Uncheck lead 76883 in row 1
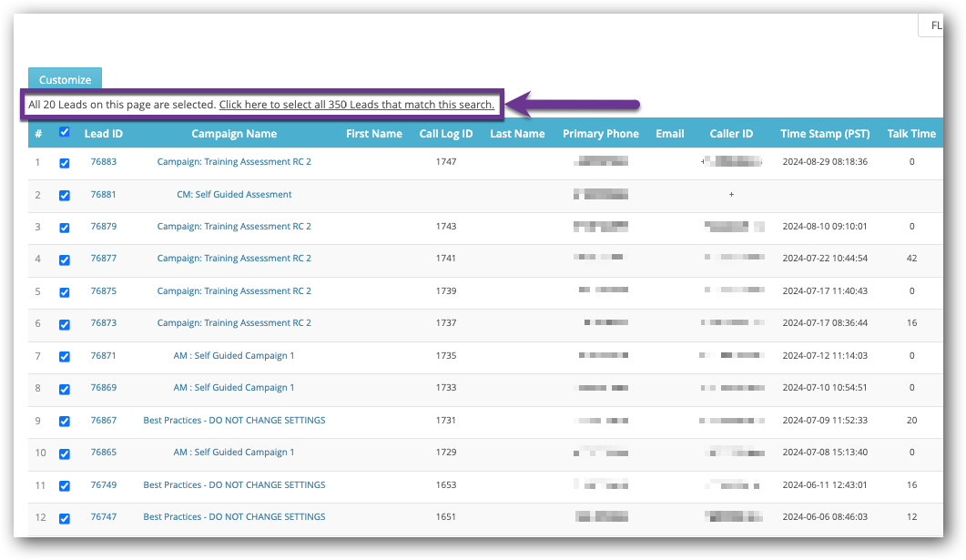The image size is (966, 560). [x=65, y=162]
